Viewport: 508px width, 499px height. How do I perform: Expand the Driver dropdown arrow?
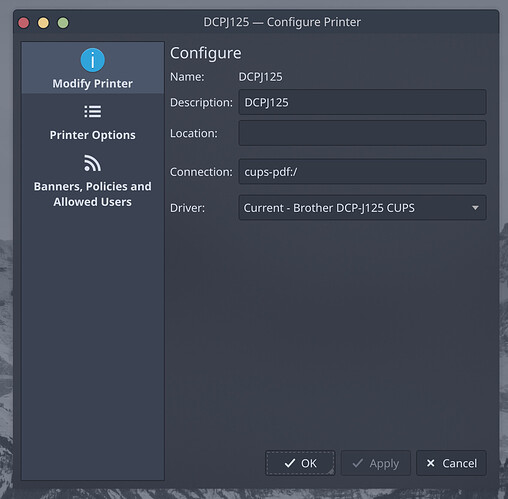[475, 208]
